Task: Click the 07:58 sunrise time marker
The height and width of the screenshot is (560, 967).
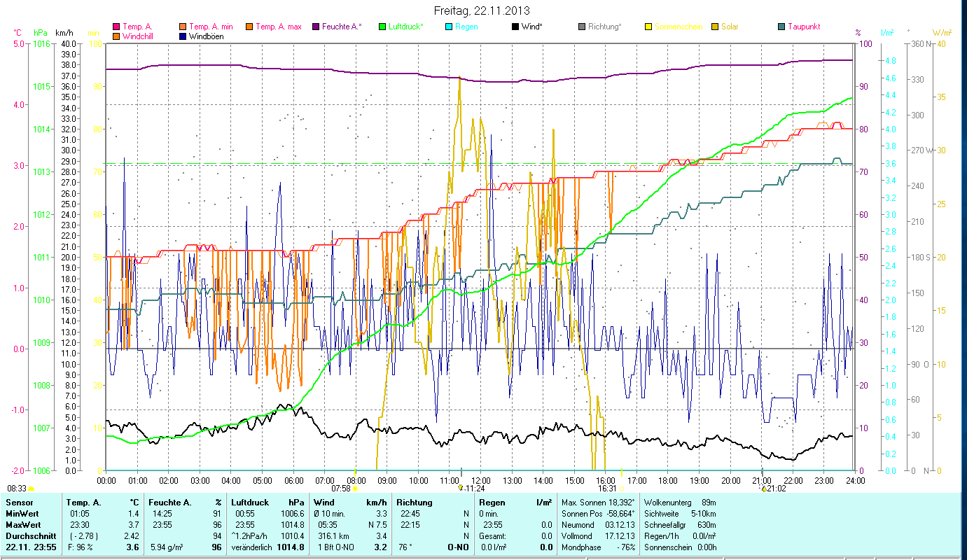Action: (341, 489)
